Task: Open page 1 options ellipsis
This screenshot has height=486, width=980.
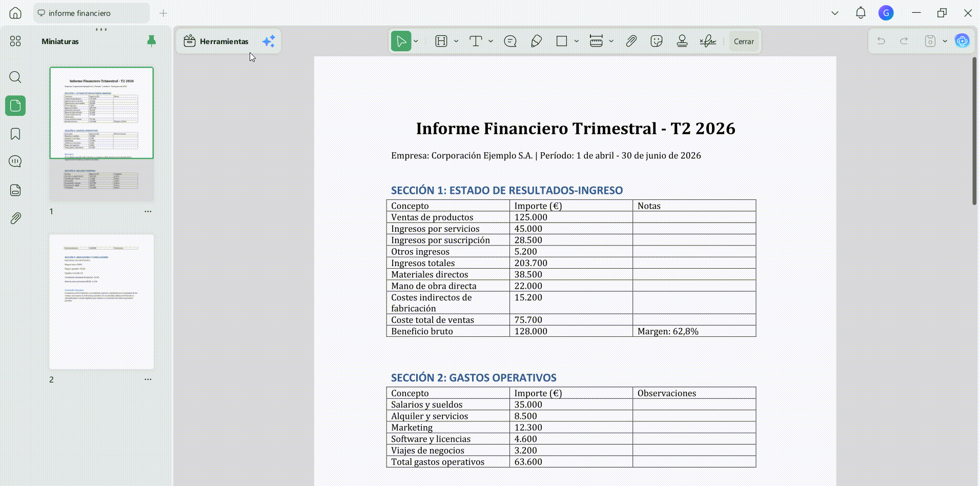Action: tap(148, 211)
